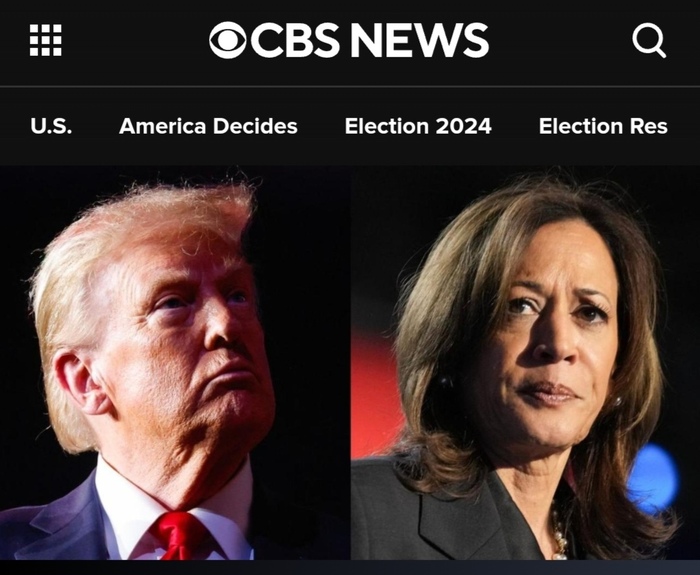This screenshot has width=700, height=575.
Task: Tap the left half of the hero image
Action: click(x=175, y=363)
